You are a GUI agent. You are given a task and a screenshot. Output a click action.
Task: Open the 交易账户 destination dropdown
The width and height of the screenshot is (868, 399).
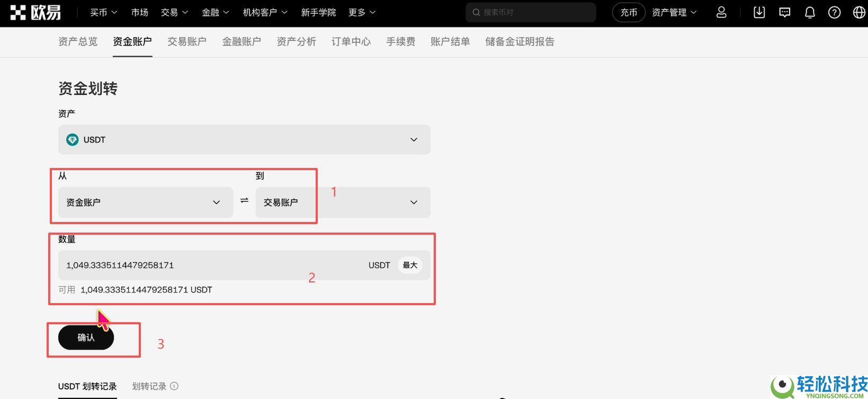click(x=343, y=202)
